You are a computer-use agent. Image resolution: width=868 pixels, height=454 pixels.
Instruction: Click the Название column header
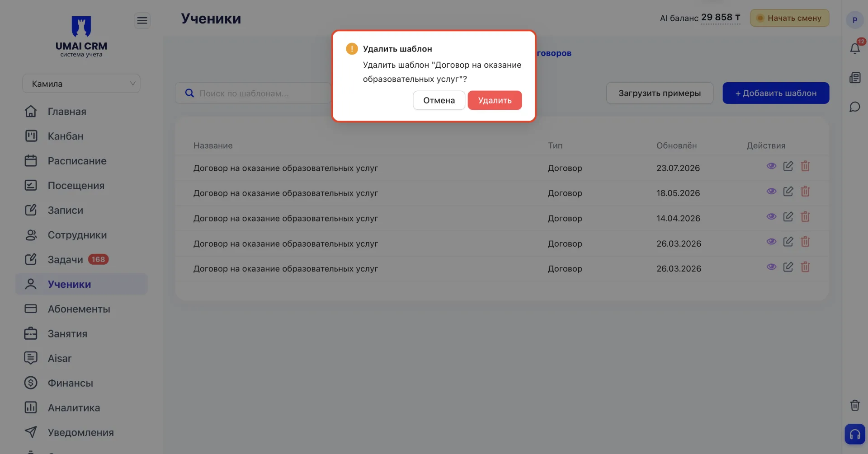pos(213,145)
